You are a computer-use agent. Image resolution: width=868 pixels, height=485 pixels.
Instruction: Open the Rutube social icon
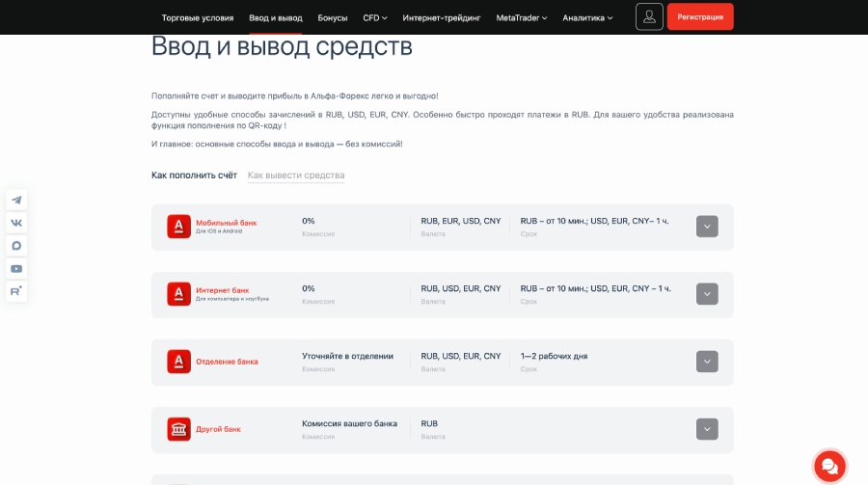click(x=16, y=291)
